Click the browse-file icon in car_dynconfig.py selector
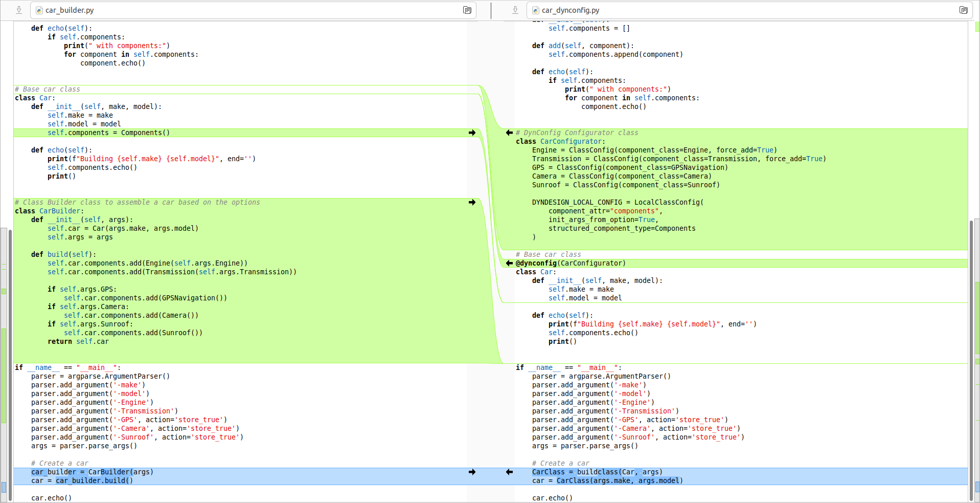 [x=963, y=10]
